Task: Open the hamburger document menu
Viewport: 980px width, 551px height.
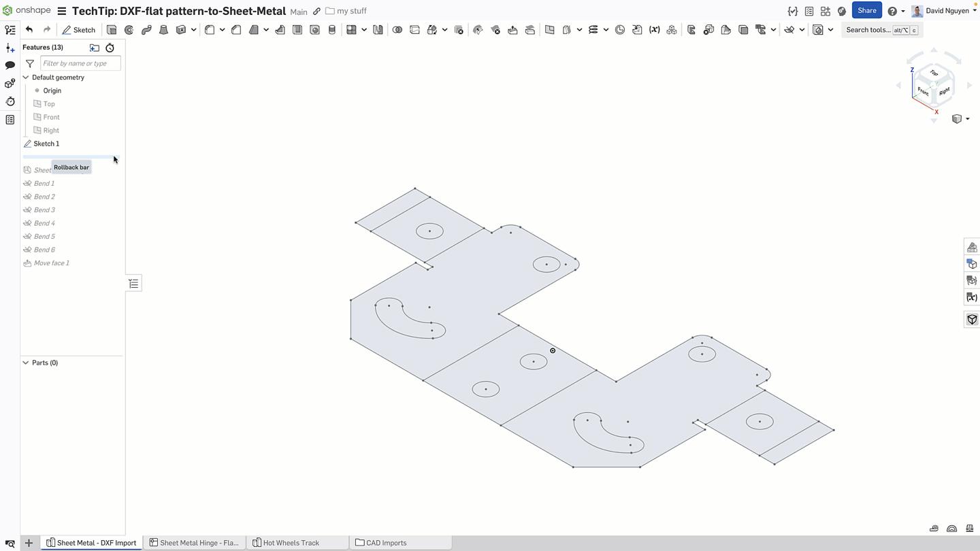Action: (x=61, y=11)
